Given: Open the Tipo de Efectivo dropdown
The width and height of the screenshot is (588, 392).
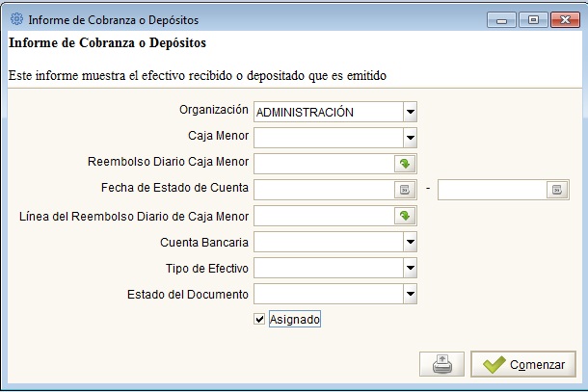Looking at the screenshot, I should pyautogui.click(x=411, y=268).
